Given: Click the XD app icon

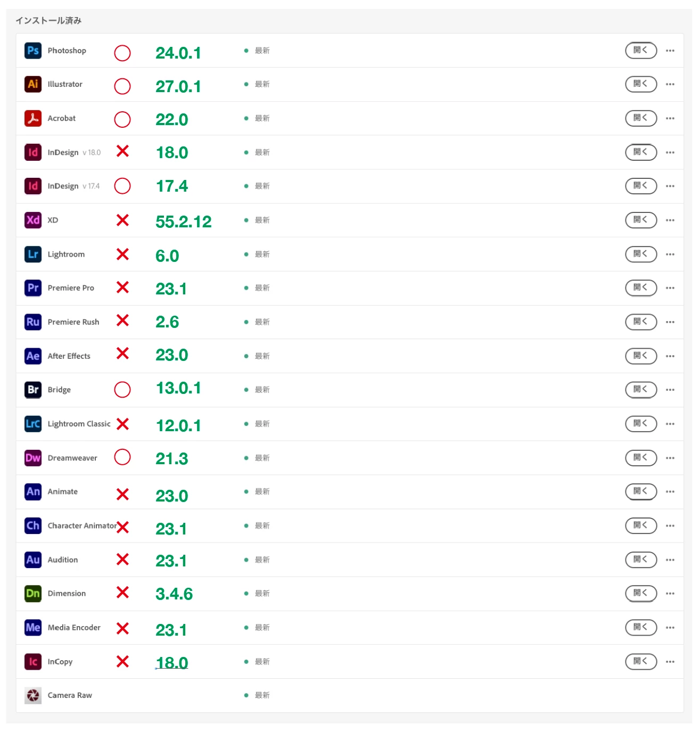Looking at the screenshot, I should [33, 220].
